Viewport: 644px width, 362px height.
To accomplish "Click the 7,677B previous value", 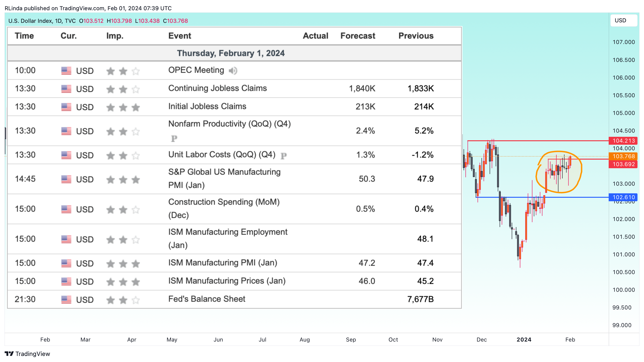I will (421, 299).
